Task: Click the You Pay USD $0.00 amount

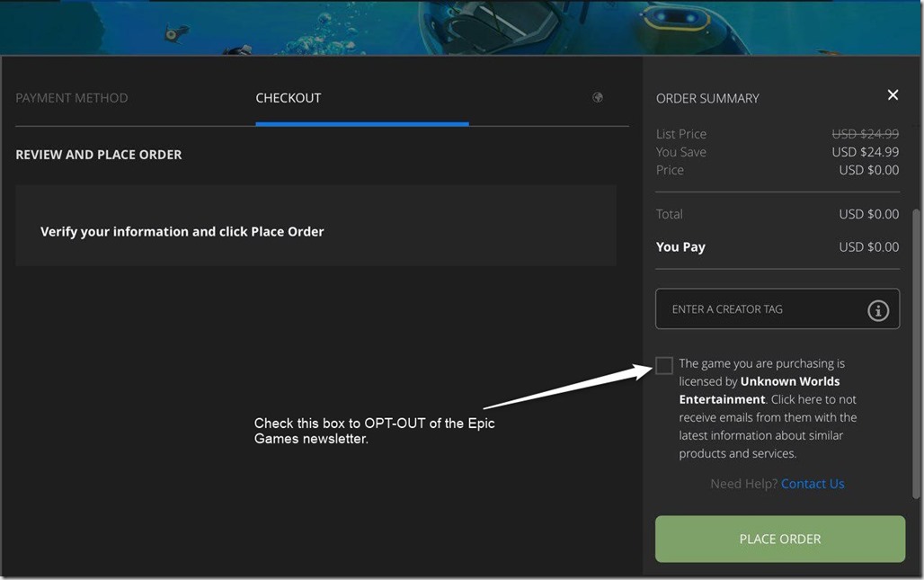Action: click(868, 247)
